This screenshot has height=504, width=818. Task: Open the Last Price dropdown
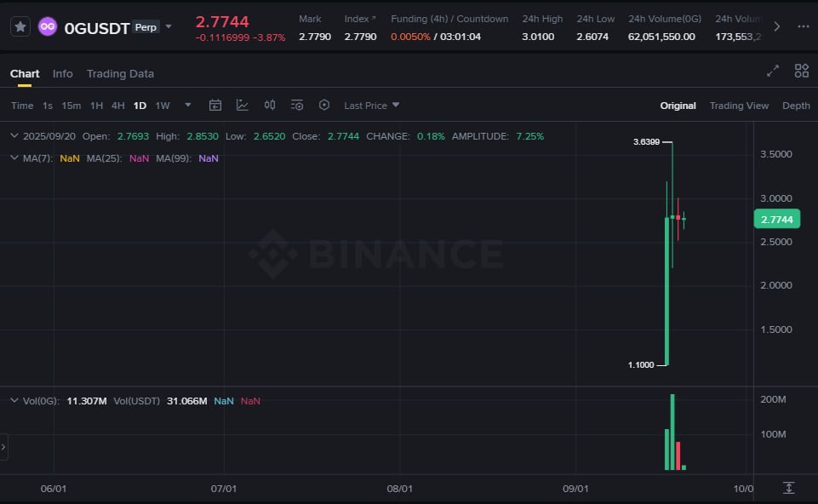coord(371,106)
